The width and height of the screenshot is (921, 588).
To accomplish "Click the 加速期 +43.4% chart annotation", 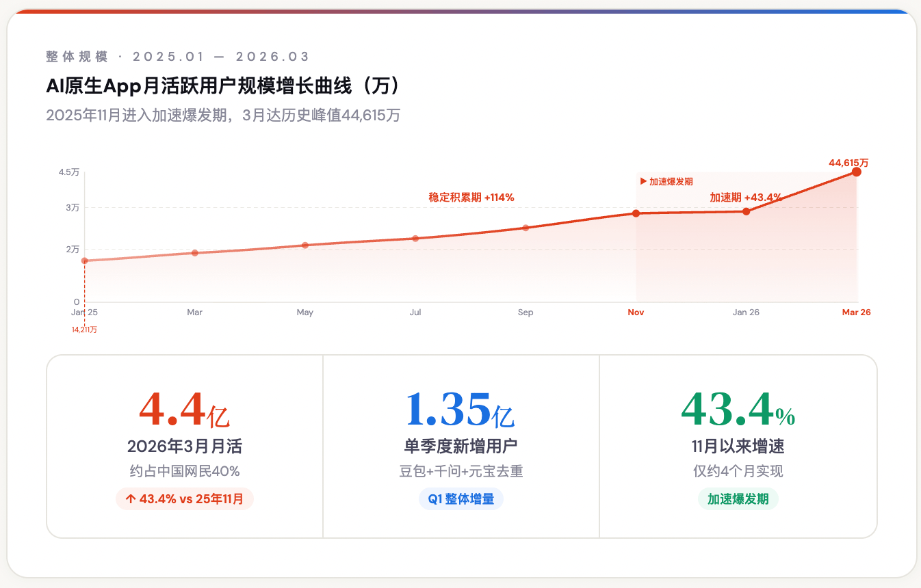I will coord(745,198).
